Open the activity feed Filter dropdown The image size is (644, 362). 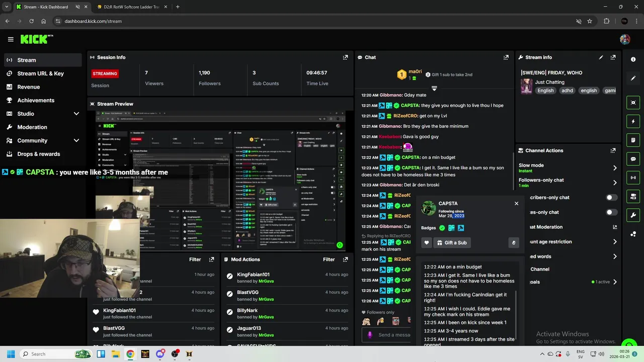(195, 259)
